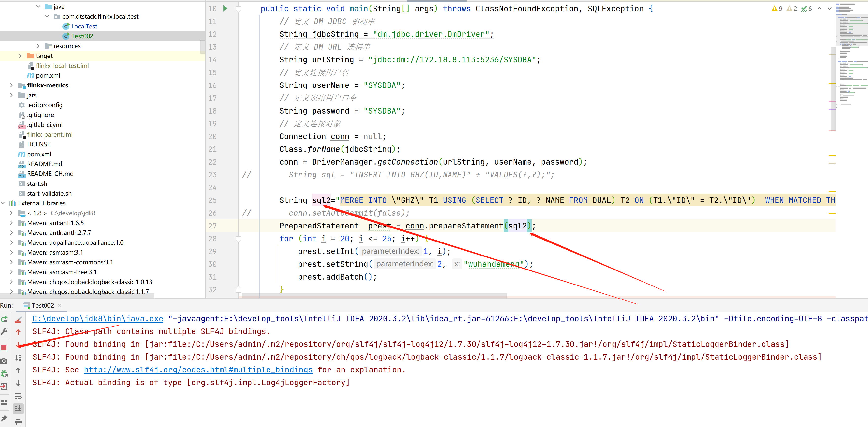868x427 pixels.
Task: Stop the running process with red square
Action: (4, 348)
